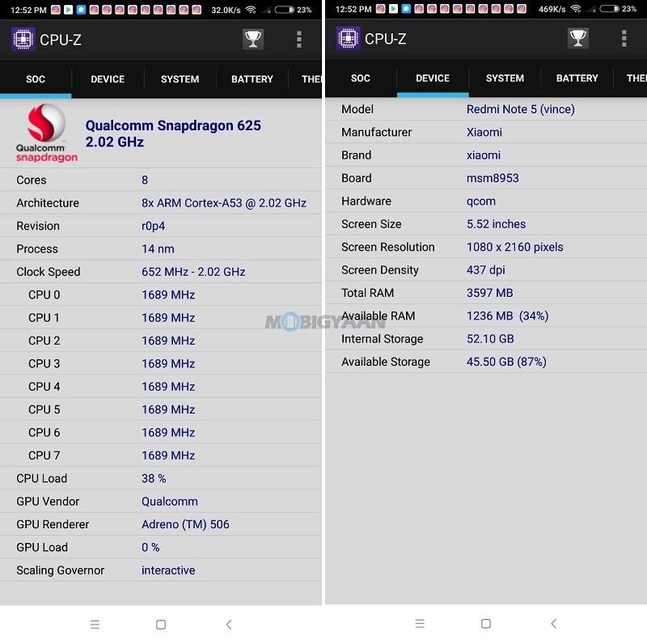Tap the home navigation button on right screen
The image size is (647, 644).
click(x=486, y=623)
